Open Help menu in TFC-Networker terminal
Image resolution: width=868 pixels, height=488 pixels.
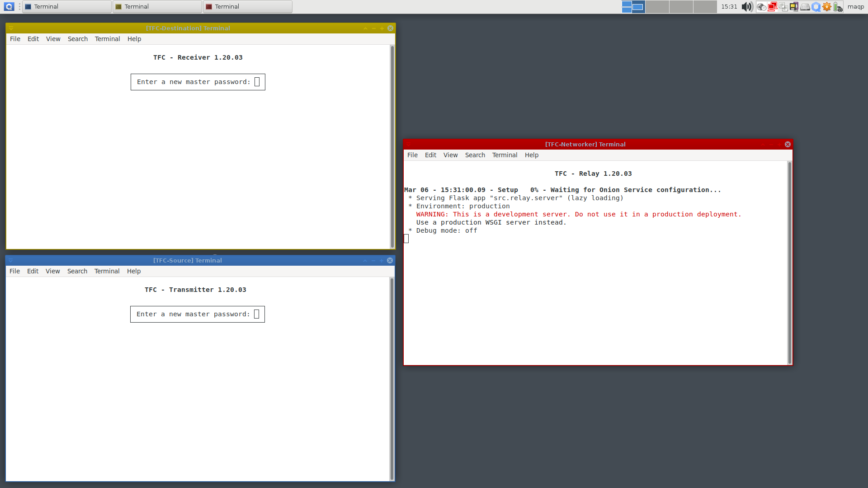[x=532, y=155]
